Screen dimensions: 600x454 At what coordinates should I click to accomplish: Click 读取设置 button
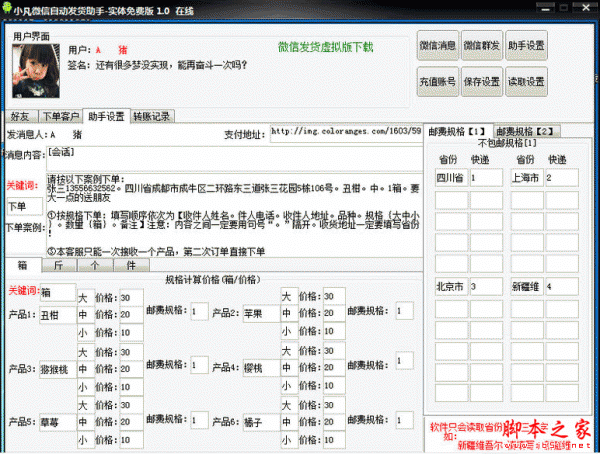(x=526, y=82)
